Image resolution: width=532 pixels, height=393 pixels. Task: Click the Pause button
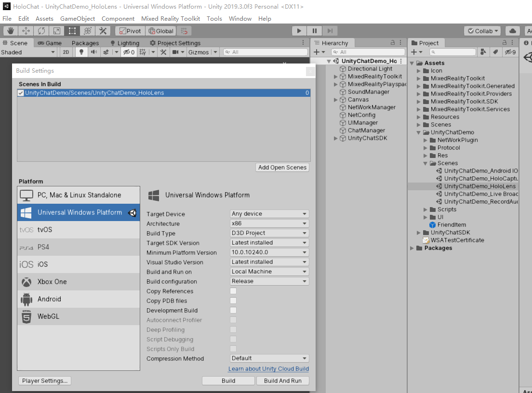coord(315,31)
